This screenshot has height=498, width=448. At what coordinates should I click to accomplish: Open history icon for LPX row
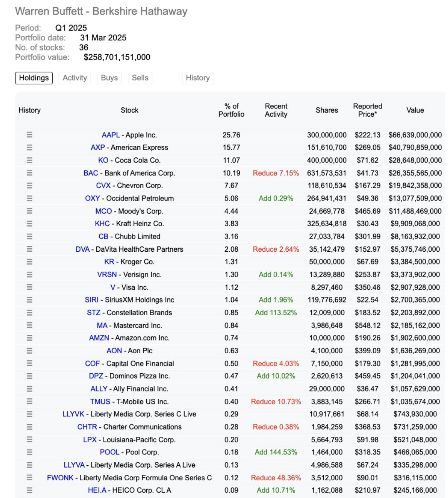[30, 440]
